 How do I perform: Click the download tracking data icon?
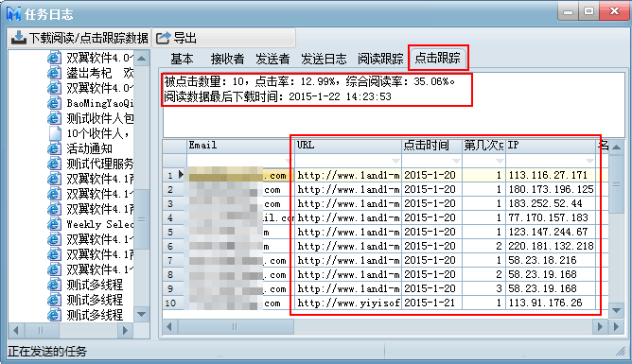19,38
